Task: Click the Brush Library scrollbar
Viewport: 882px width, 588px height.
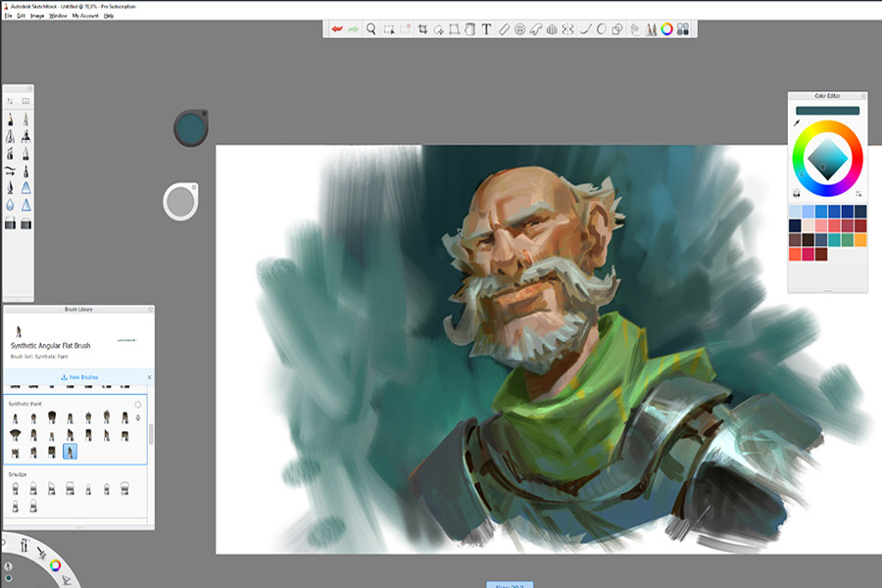Action: pos(151,434)
